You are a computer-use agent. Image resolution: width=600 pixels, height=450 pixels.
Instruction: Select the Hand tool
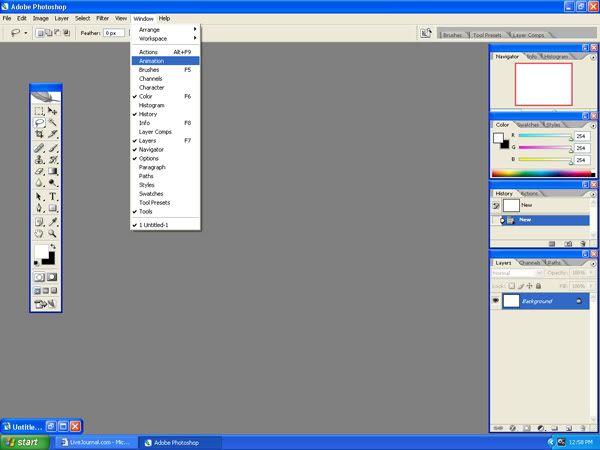point(39,233)
